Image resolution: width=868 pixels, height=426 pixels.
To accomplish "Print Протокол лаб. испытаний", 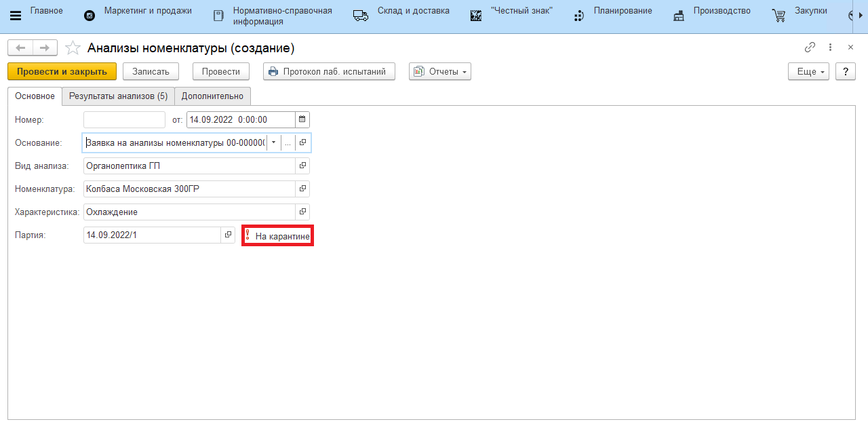I will coord(329,71).
